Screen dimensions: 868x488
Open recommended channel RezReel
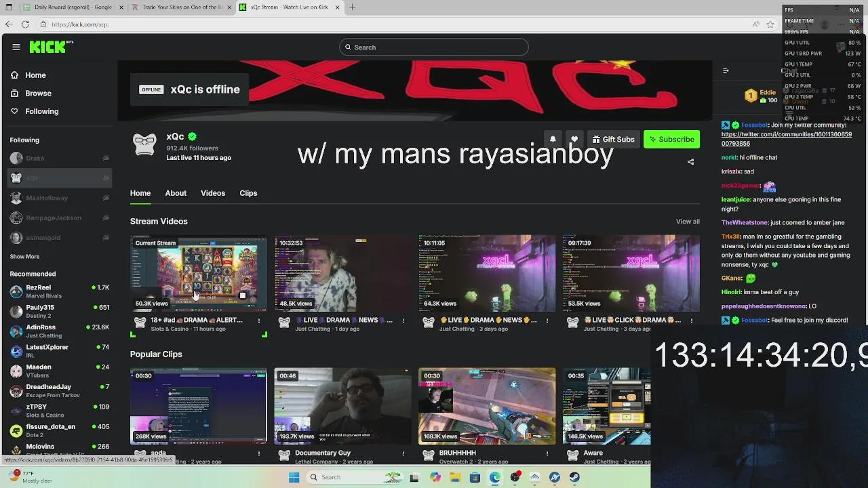[x=60, y=291]
